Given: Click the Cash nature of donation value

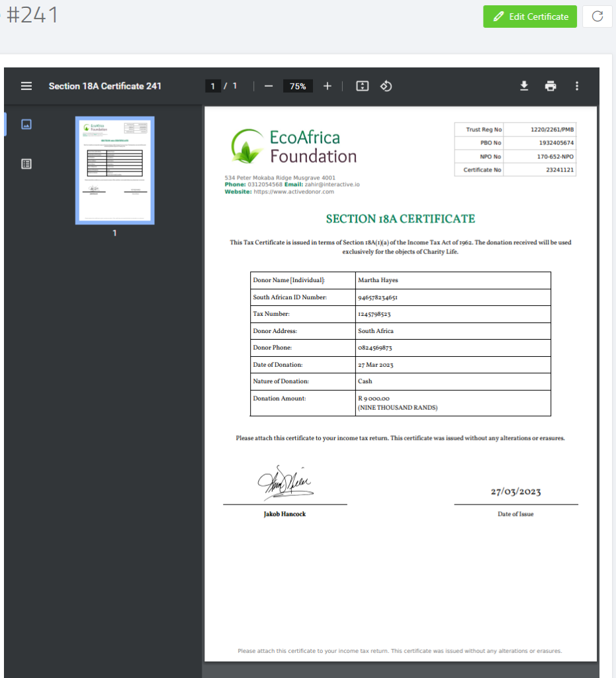Looking at the screenshot, I should tap(365, 381).
